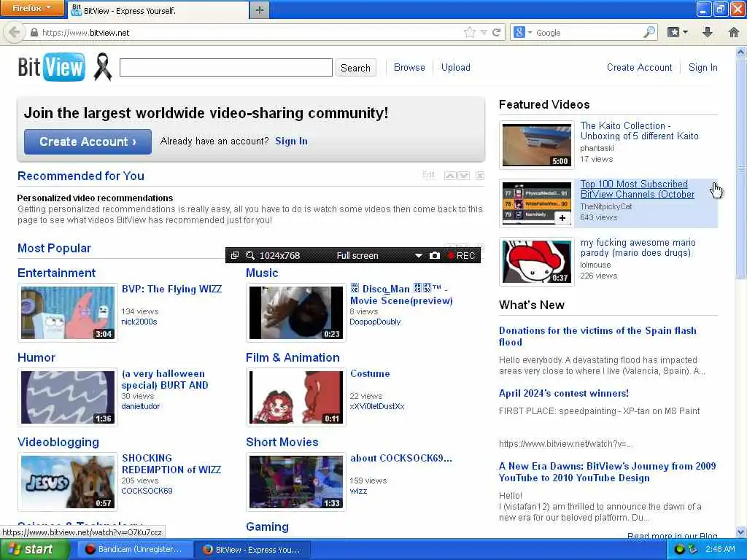The width and height of the screenshot is (747, 560).
Task: Go to Firefox home page icon
Action: coord(734,32)
